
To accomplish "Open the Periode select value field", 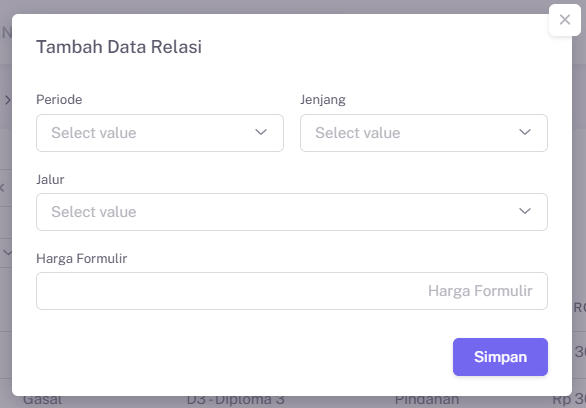I will pos(160,133).
